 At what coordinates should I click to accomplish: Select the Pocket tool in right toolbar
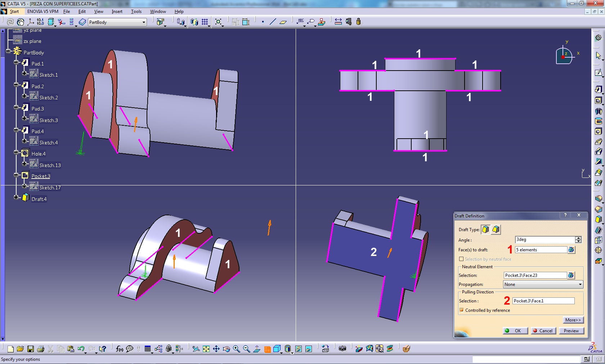pyautogui.click(x=598, y=100)
